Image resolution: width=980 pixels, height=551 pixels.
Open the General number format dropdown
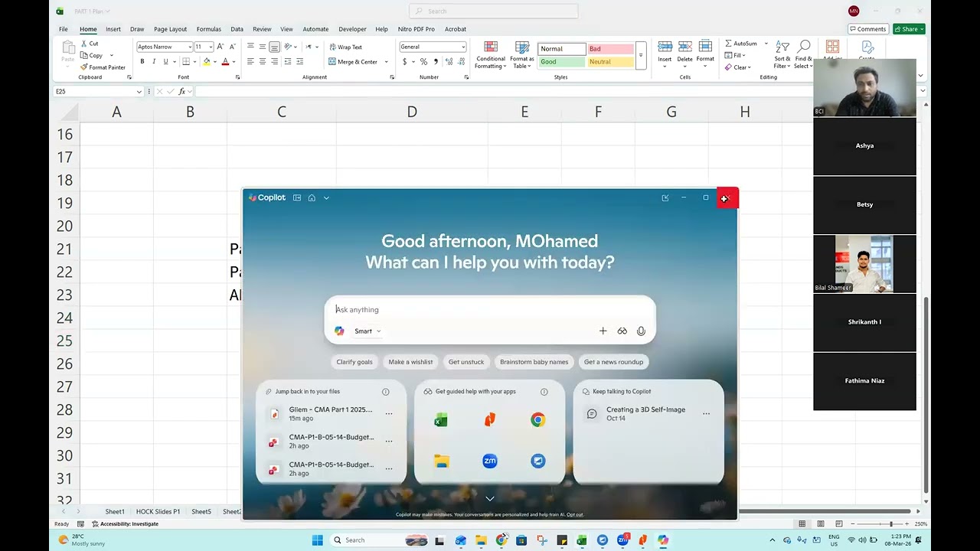(x=462, y=47)
